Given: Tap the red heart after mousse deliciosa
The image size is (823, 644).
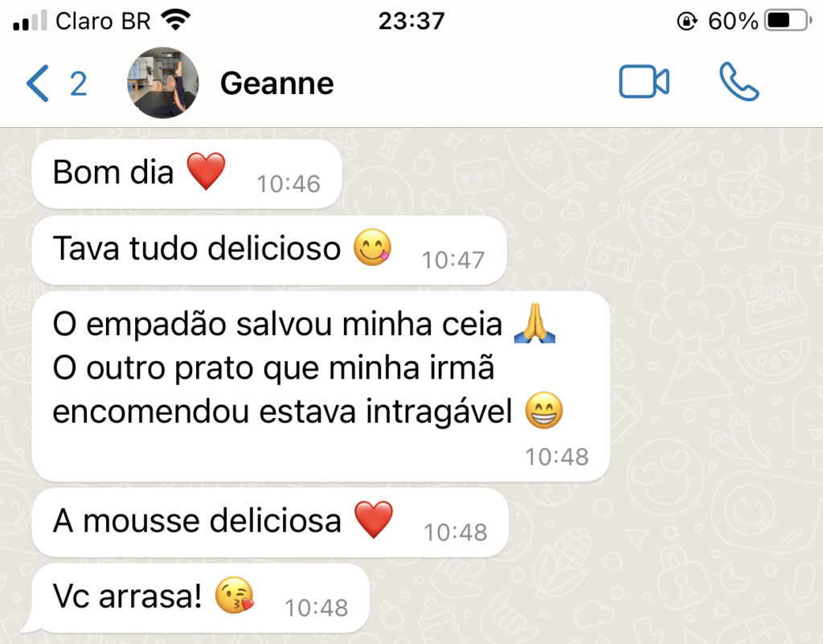Looking at the screenshot, I should (x=374, y=519).
